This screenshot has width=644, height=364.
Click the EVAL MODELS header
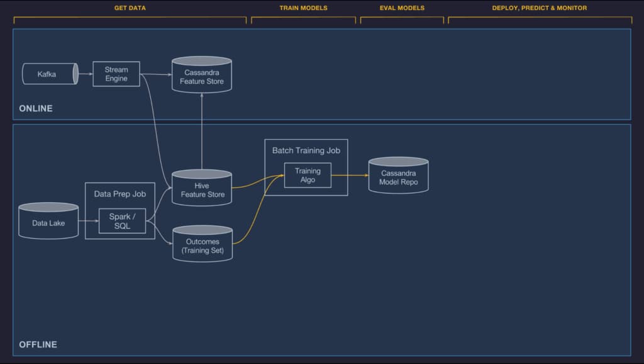(x=402, y=8)
